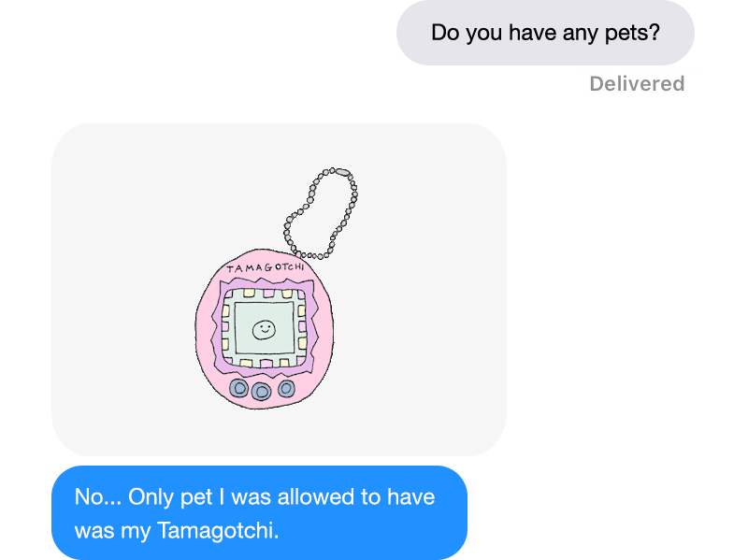This screenshot has width=748, height=560.
Task: Open the Tamagotchi drawing image attachment
Action: click(x=279, y=290)
